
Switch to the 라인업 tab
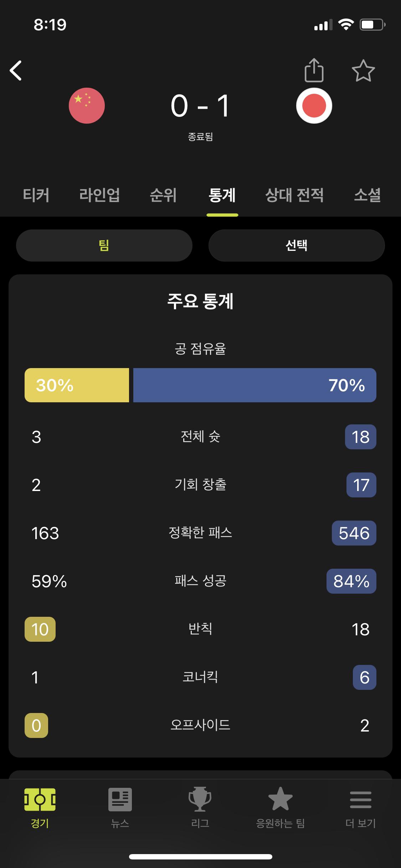coord(99,195)
